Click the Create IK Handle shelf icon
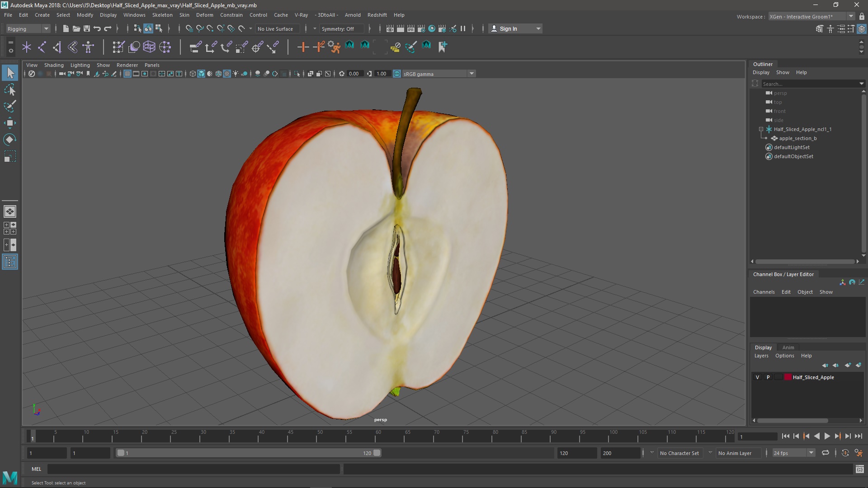The image size is (868, 488). click(57, 47)
